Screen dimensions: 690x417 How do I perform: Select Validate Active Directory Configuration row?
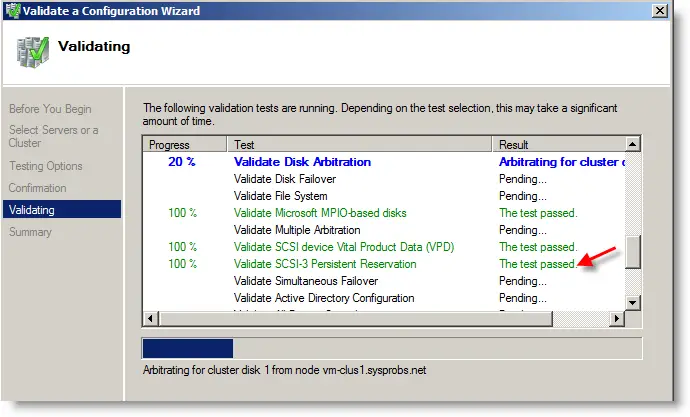click(384, 298)
